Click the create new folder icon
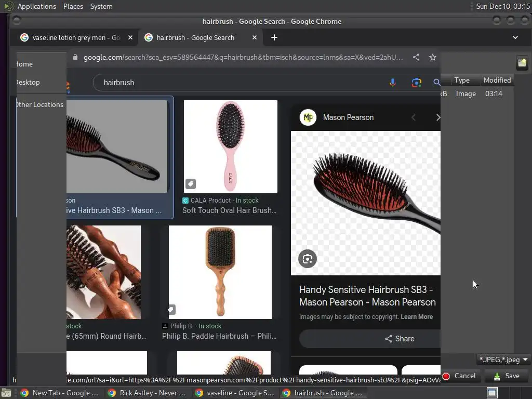This screenshot has height=399, width=532. [522, 63]
